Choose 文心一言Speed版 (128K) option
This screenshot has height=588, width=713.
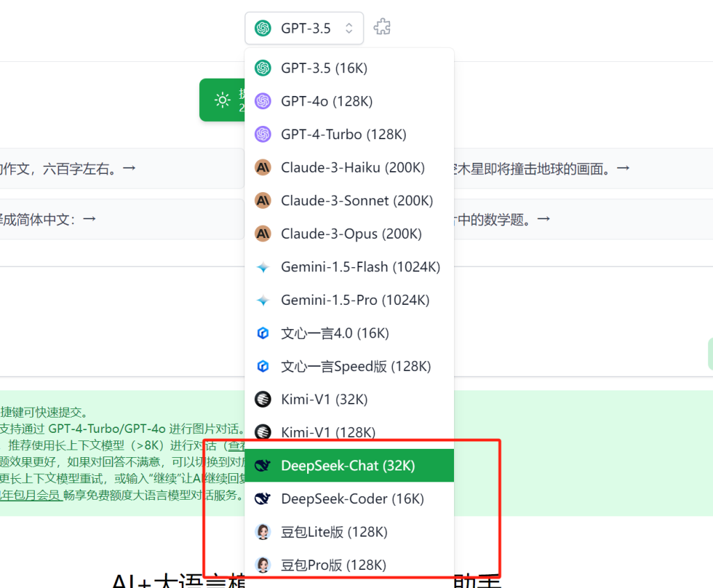click(350, 366)
